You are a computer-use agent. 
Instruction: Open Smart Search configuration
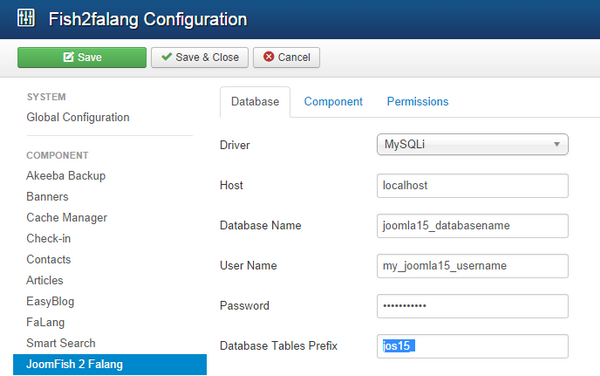61,343
